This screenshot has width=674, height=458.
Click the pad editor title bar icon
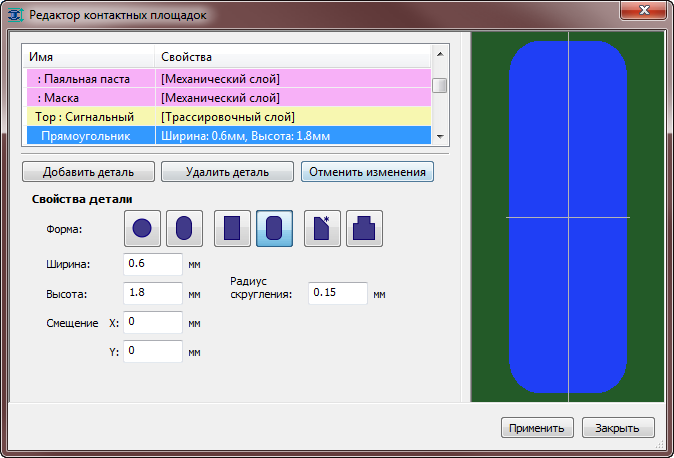click(15, 15)
